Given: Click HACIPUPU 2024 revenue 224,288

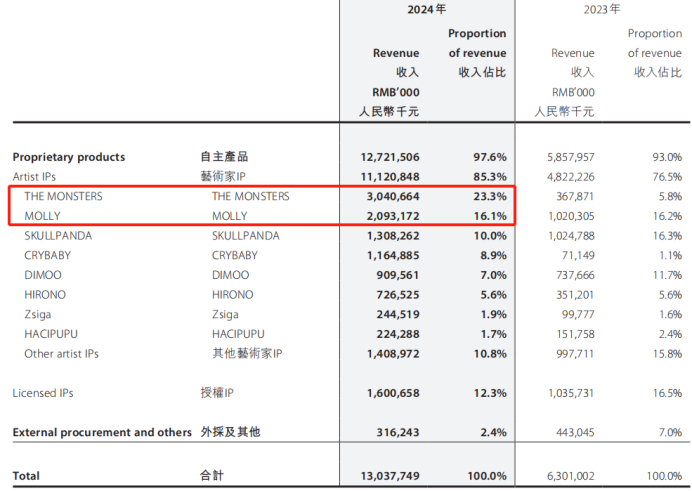Looking at the screenshot, I should pos(398,334).
